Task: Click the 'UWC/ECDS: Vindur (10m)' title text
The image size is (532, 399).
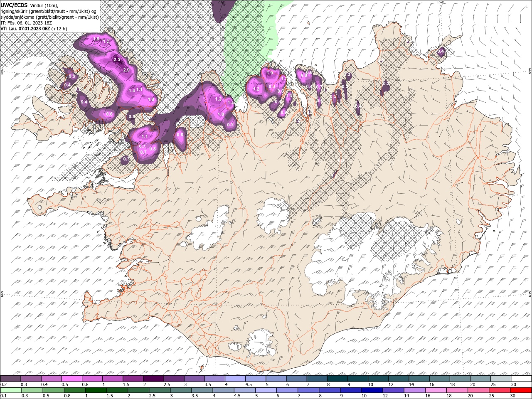Action: pos(30,5)
